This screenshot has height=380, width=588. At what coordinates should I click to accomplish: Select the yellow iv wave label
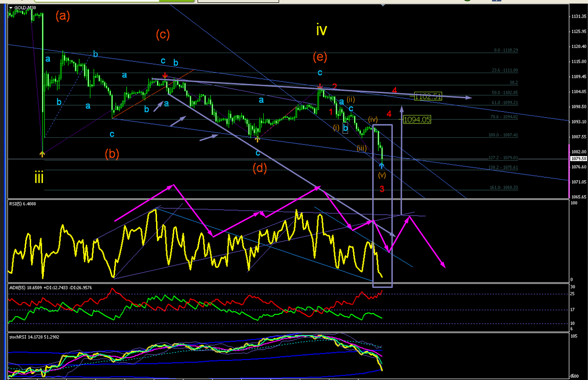(x=321, y=30)
